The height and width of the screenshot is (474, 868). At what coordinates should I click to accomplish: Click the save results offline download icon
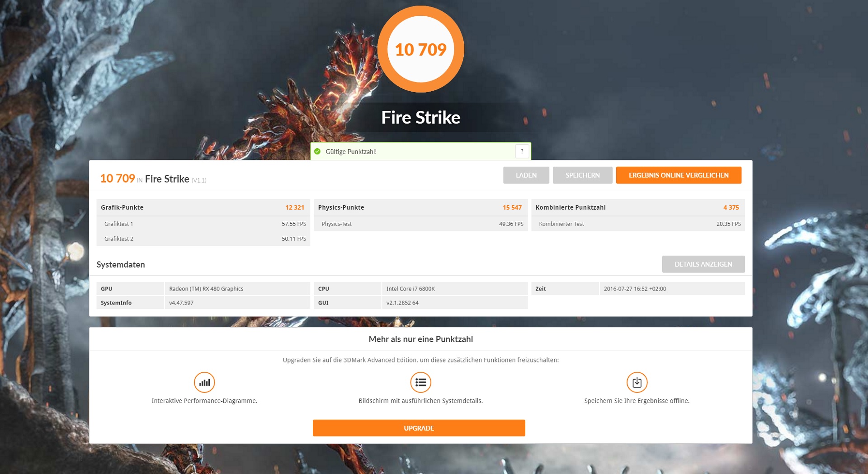[x=637, y=382]
